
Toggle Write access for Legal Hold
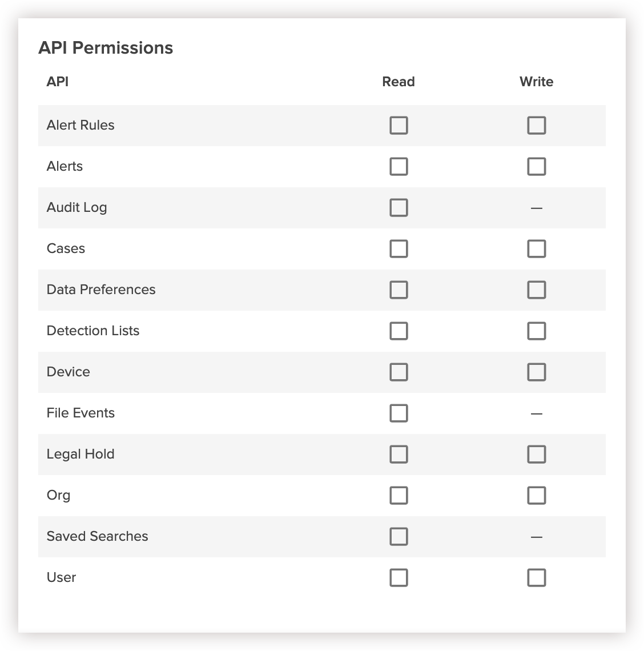[537, 454]
